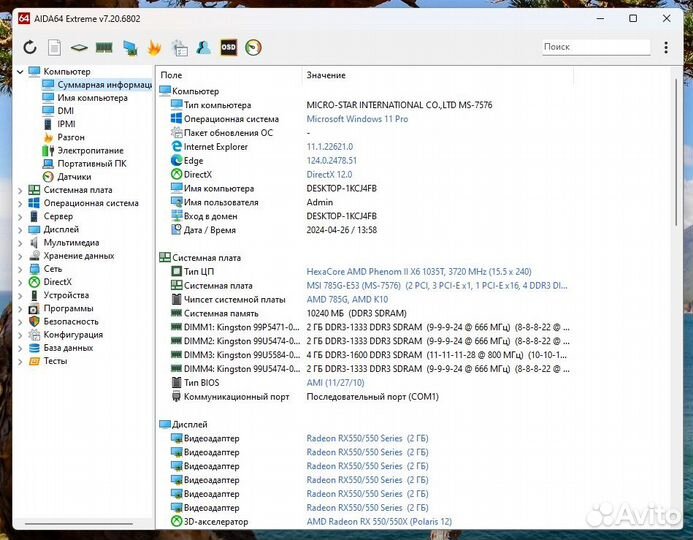The height and width of the screenshot is (540, 693).
Task: Click the network computers toolbar icon
Action: 130,48
